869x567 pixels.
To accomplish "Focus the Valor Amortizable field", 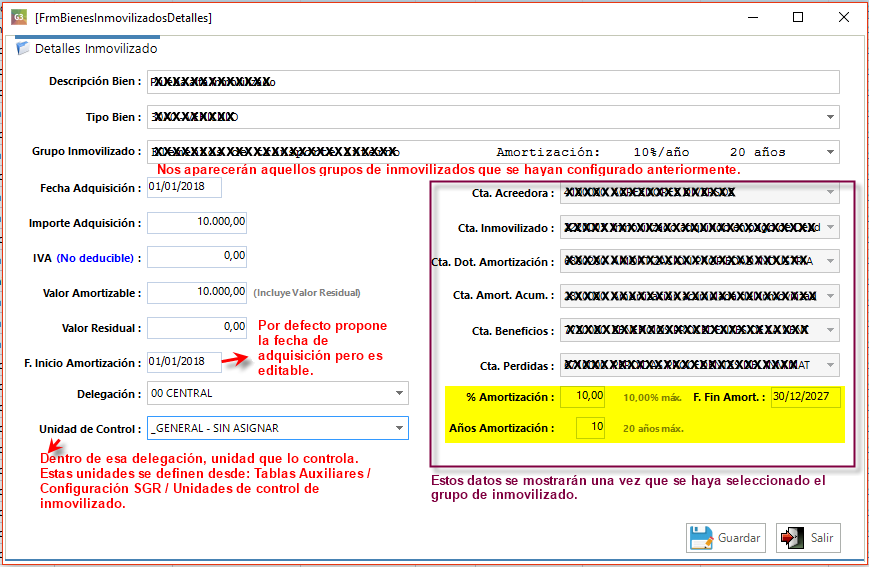I will pos(197,292).
